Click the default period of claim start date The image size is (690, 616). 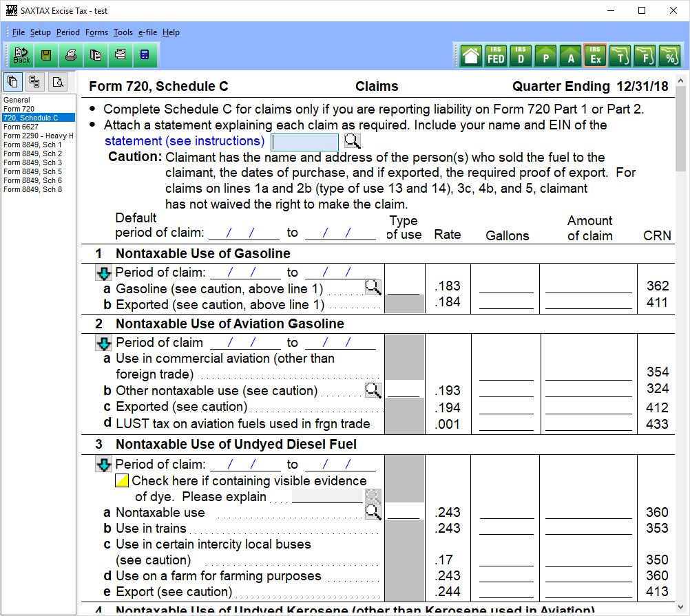click(x=244, y=233)
